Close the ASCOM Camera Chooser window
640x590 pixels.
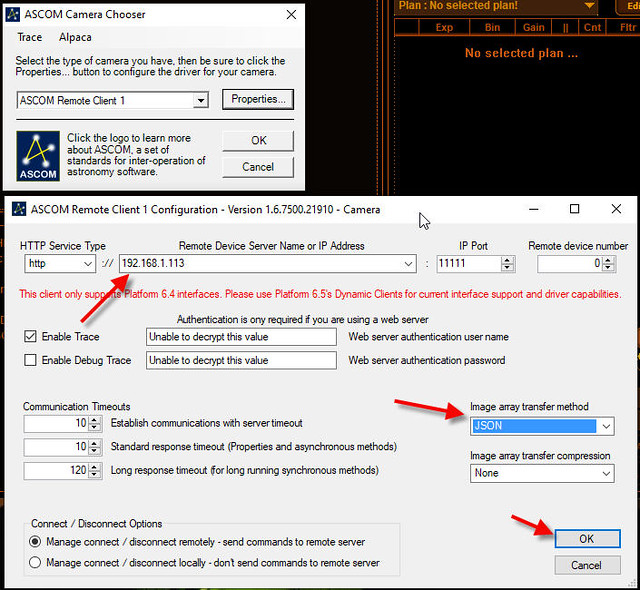[291, 15]
